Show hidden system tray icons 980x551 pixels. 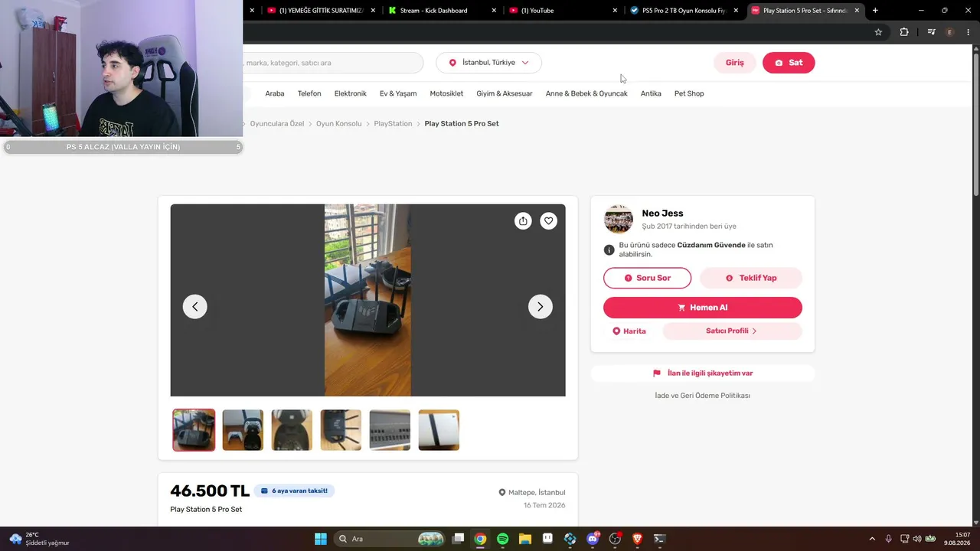(x=871, y=539)
